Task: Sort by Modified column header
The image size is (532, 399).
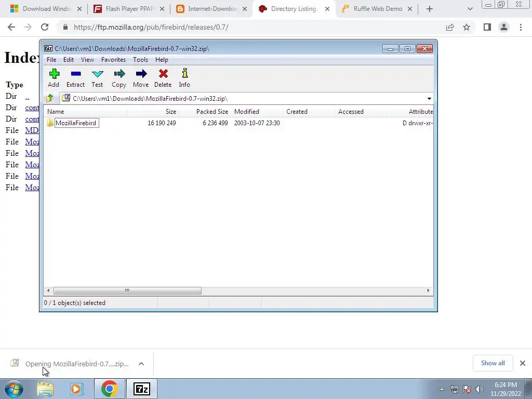Action: click(257, 112)
